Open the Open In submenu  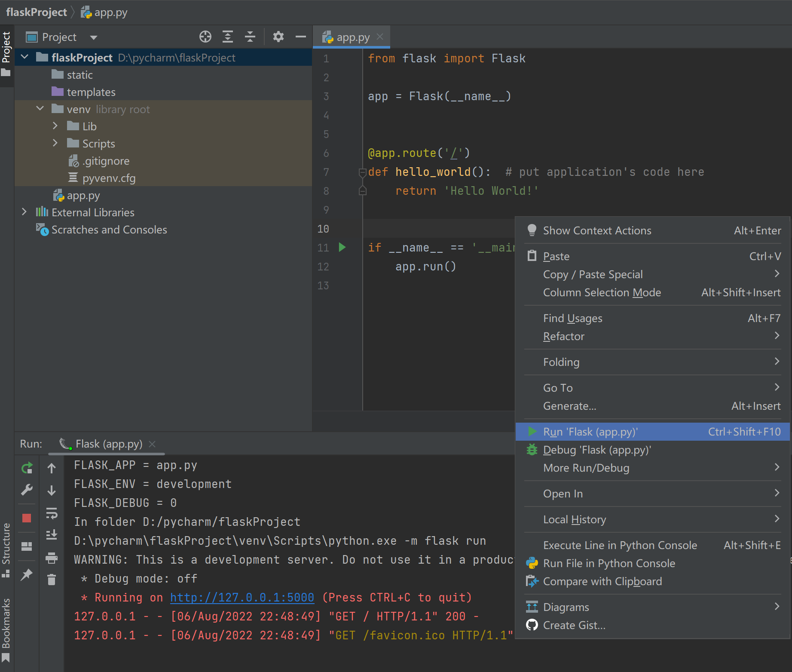[653, 494]
